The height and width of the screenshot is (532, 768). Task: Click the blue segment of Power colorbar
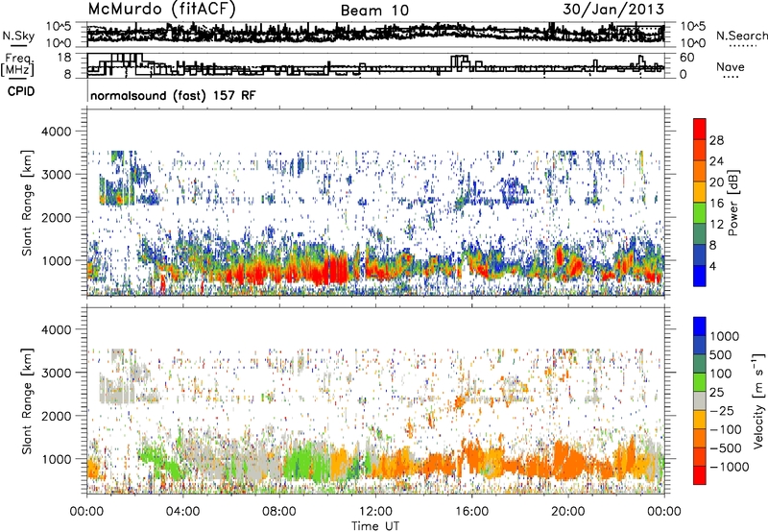click(700, 276)
